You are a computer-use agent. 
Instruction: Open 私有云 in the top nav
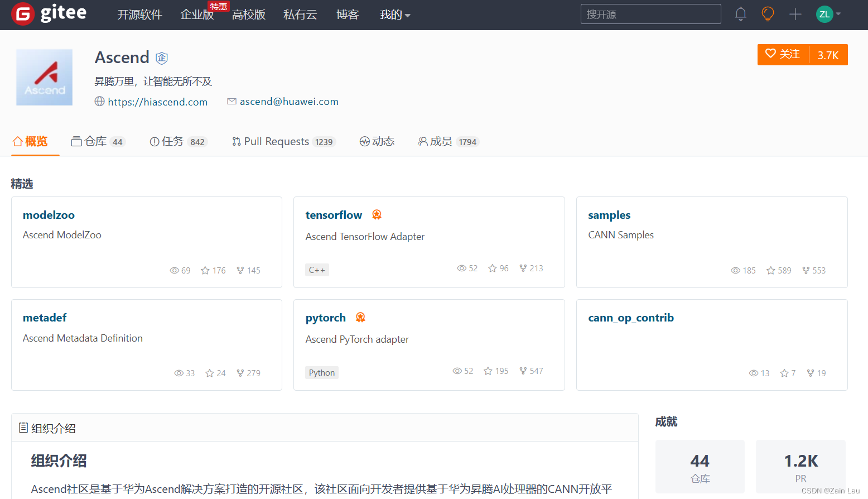[300, 15]
